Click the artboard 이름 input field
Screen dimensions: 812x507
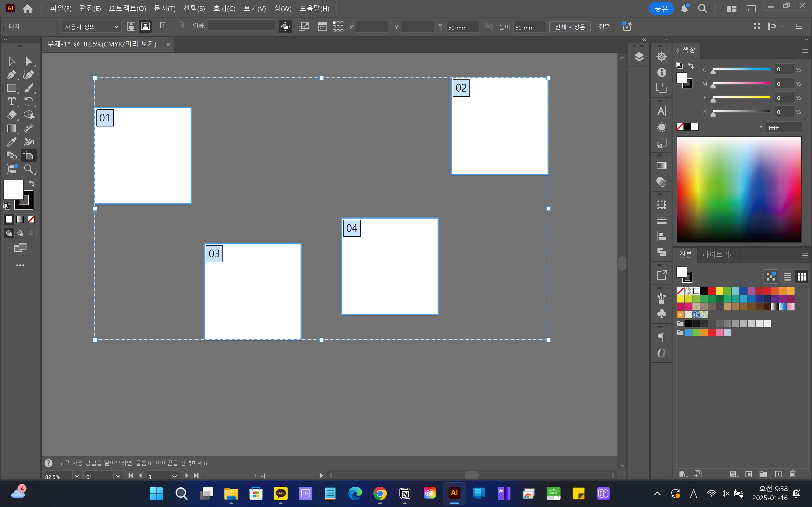[240, 25]
